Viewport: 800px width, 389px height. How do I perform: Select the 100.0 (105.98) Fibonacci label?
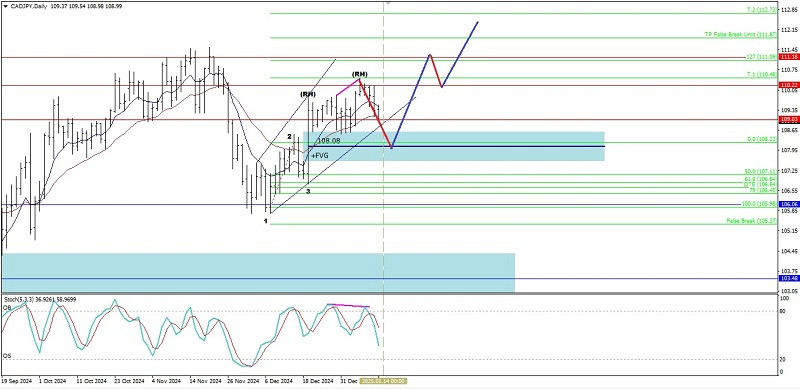759,204
